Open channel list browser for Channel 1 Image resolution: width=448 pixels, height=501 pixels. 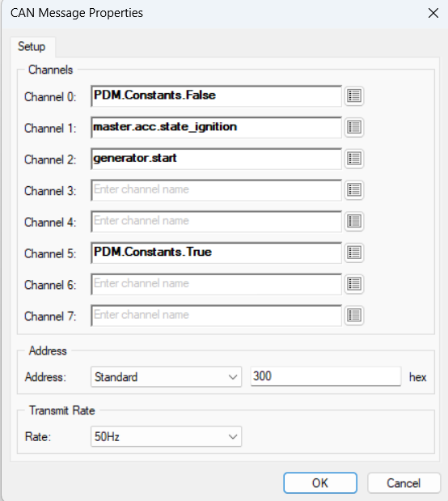click(x=354, y=127)
